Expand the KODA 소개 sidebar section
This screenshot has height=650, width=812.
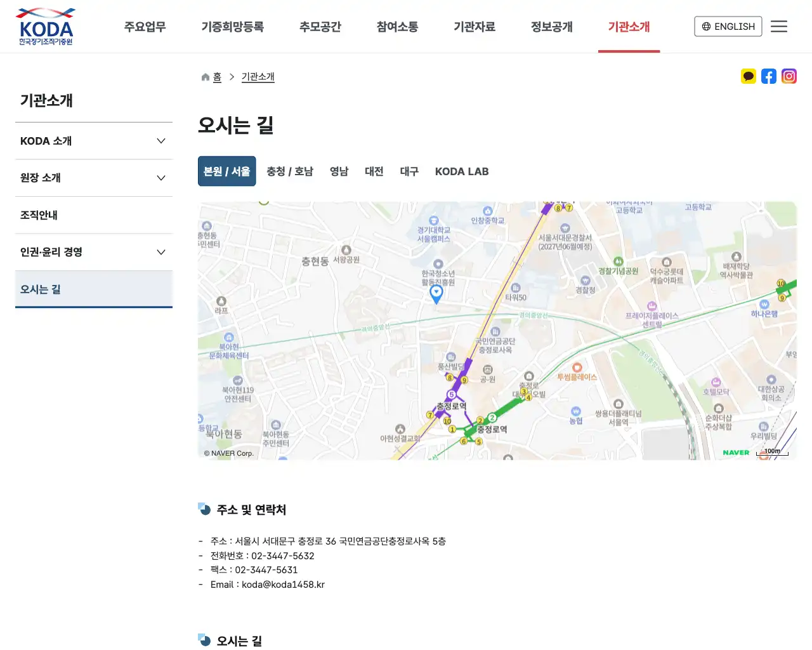(94, 140)
